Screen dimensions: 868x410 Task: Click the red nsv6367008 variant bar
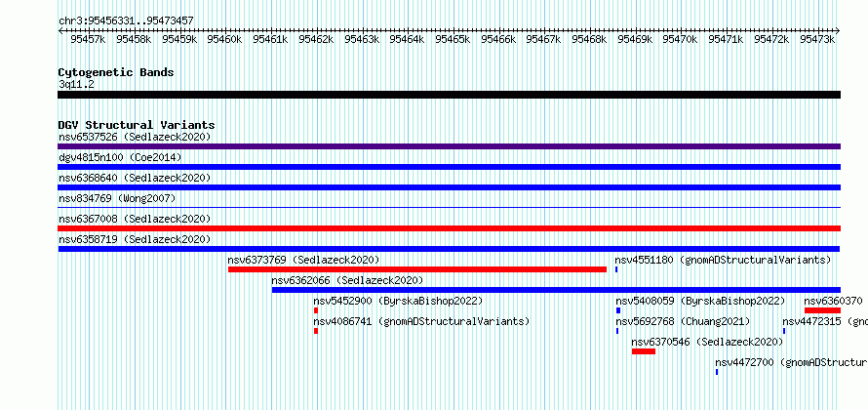tap(449, 228)
